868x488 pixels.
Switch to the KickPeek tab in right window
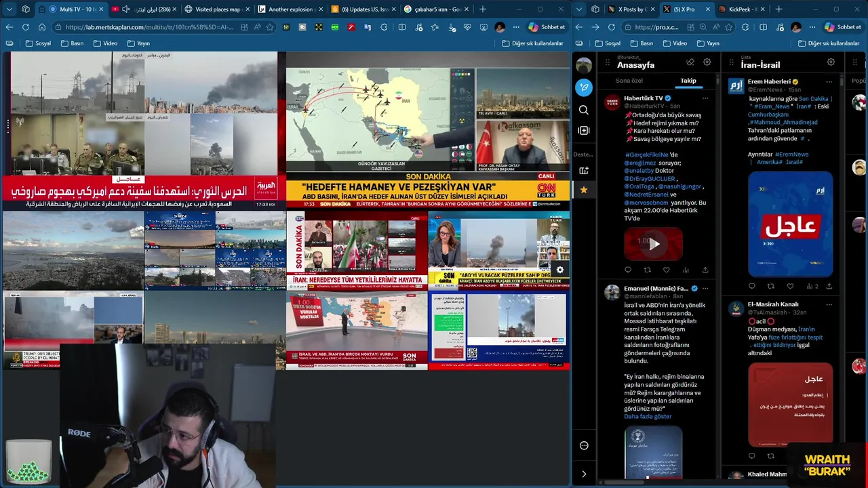point(741,9)
